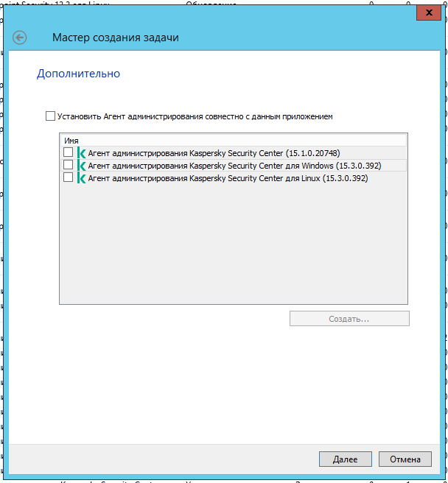Close the task creation wizard window

tap(429, 13)
